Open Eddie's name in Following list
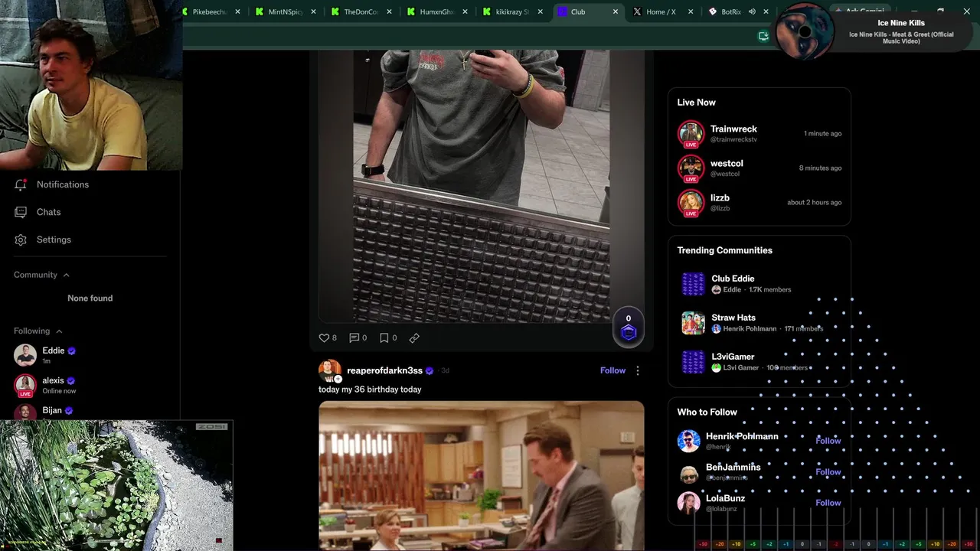The image size is (980, 551). click(54, 350)
